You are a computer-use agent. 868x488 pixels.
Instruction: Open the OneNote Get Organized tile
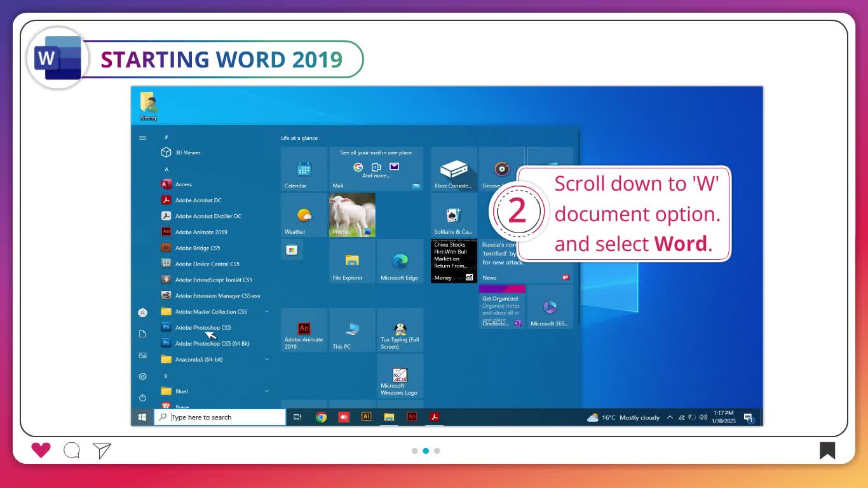[502, 307]
